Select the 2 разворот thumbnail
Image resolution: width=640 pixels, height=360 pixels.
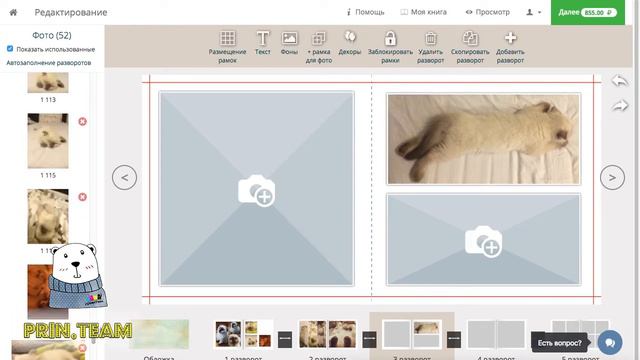pyautogui.click(x=327, y=334)
